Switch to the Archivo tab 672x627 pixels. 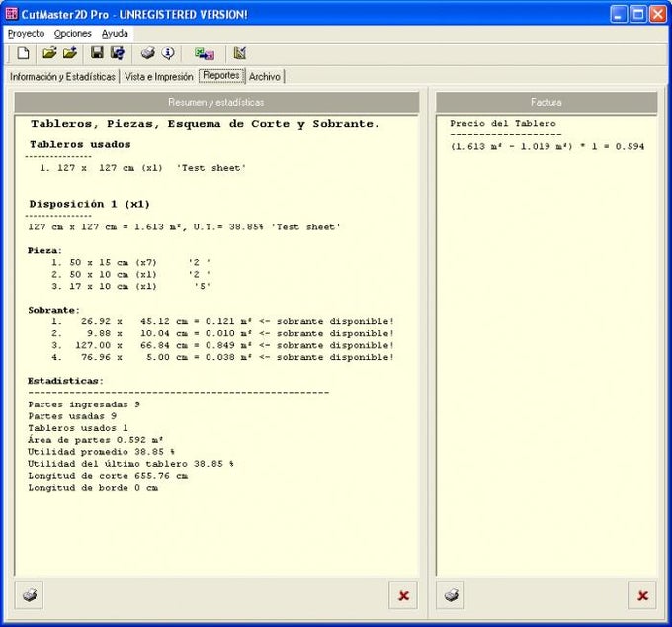[265, 76]
